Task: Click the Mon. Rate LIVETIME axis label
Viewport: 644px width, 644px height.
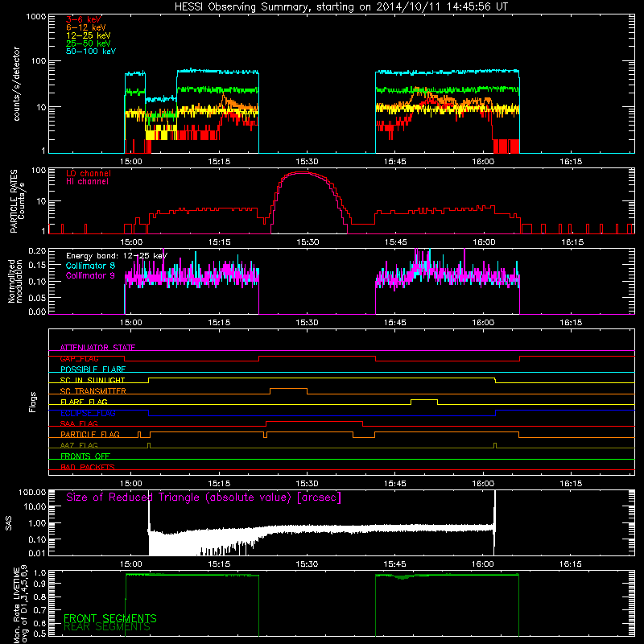Action: pyautogui.click(x=20, y=605)
